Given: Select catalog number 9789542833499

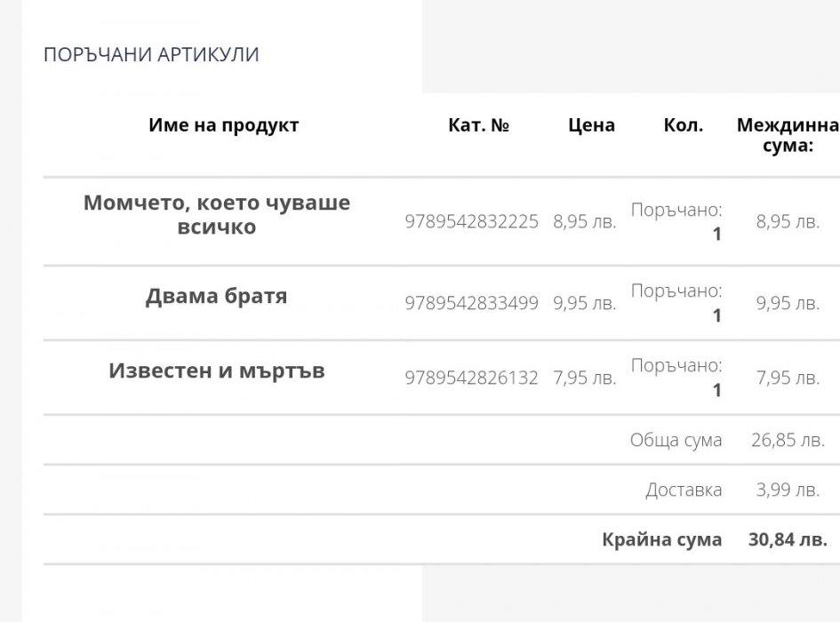Looking at the screenshot, I should click(471, 304).
